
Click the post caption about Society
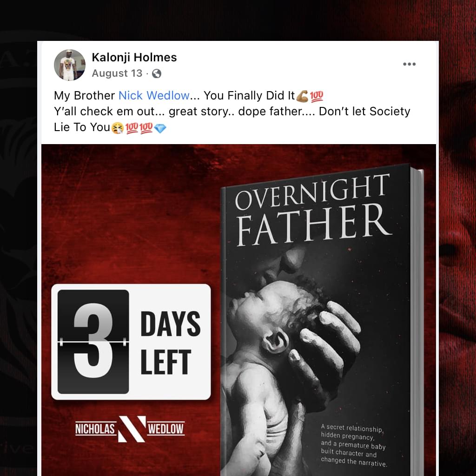point(232,112)
